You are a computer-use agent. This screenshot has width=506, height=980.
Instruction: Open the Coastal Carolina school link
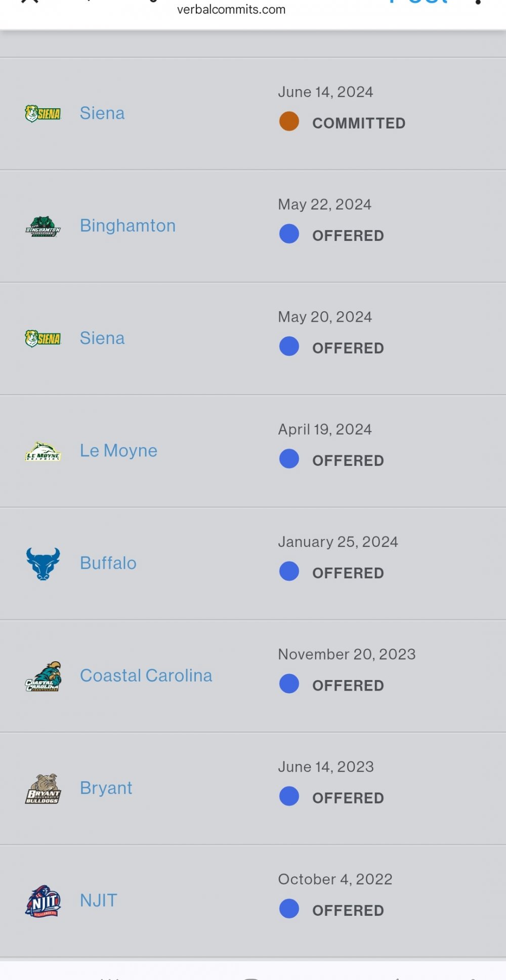146,676
